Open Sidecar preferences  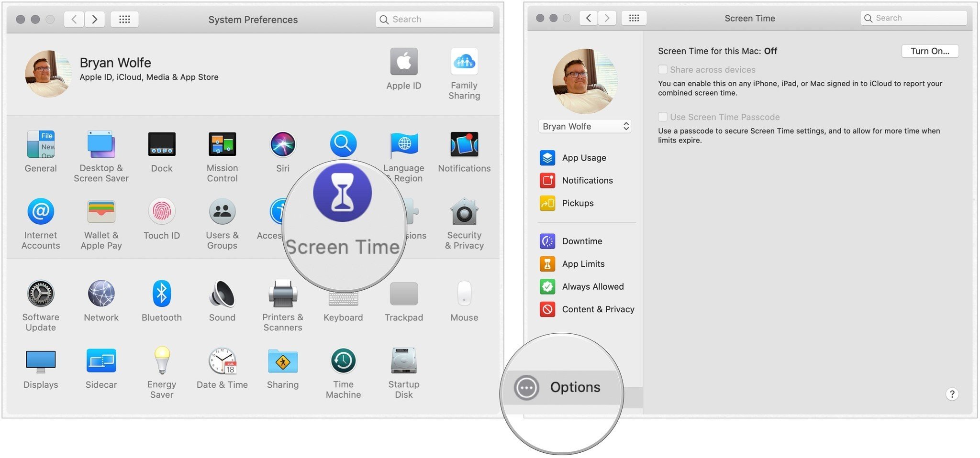point(101,368)
